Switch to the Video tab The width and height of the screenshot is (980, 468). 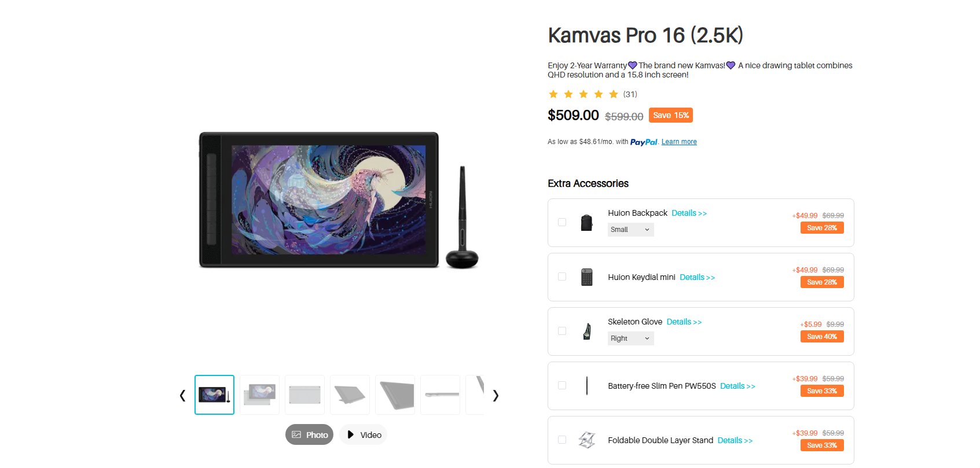(x=364, y=435)
